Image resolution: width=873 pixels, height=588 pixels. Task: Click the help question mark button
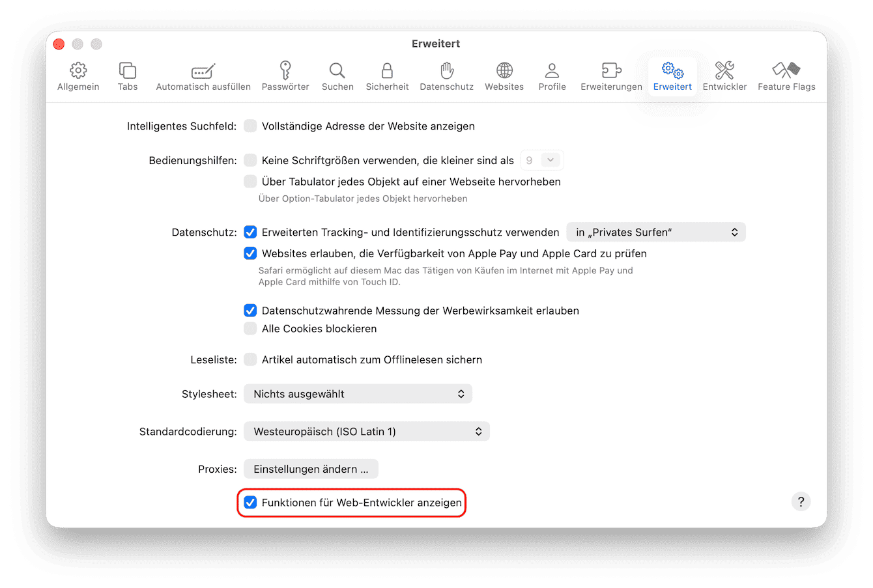[x=801, y=501]
